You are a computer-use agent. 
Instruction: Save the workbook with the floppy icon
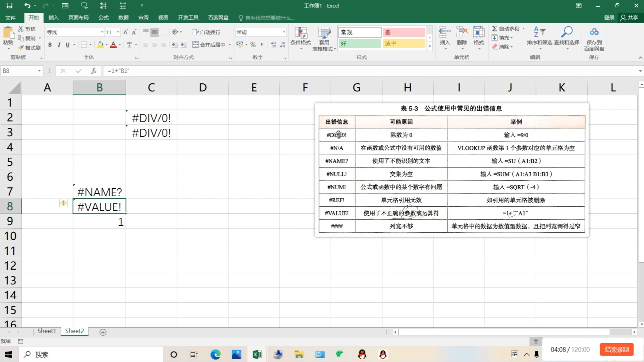pyautogui.click(x=9, y=5)
